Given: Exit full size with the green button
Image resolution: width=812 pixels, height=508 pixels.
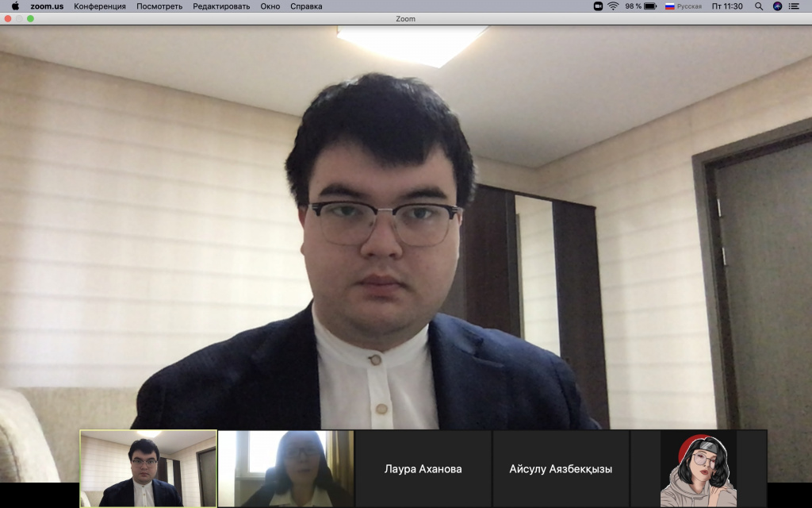Looking at the screenshot, I should (x=31, y=19).
